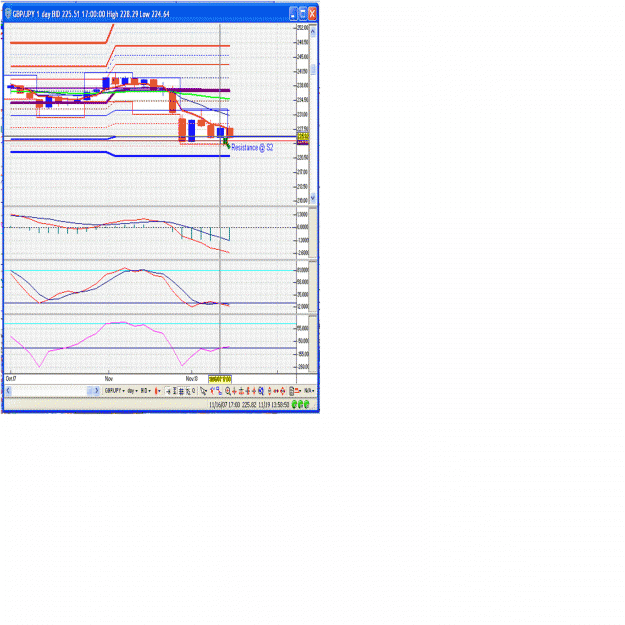Click the zoom-in magnifier icon
The width and height of the screenshot is (625, 625).
point(228,391)
